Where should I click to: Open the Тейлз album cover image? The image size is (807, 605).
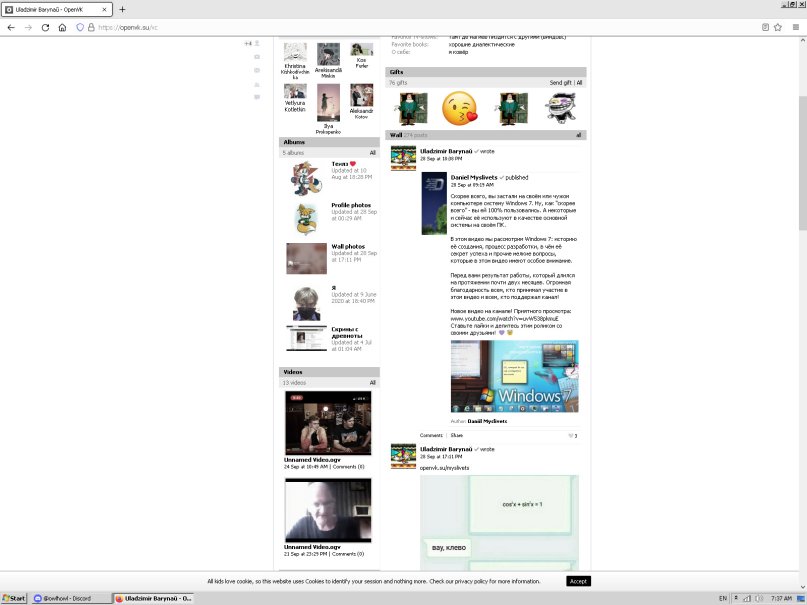[306, 178]
